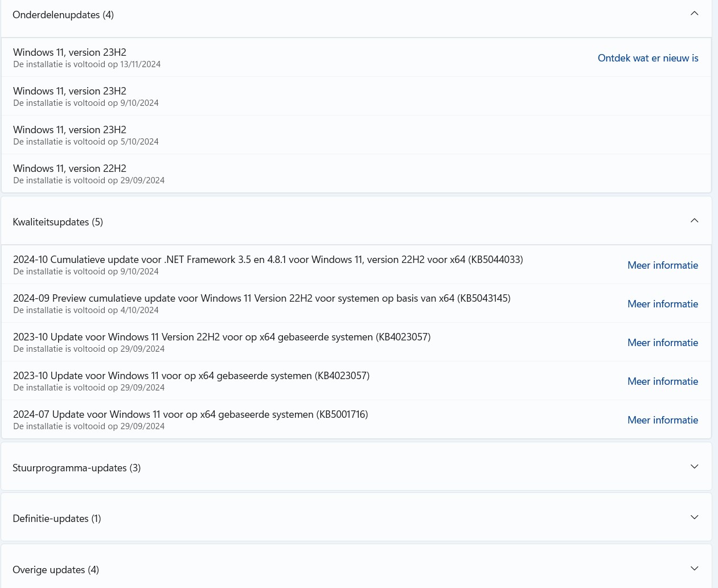Collapse the Onderdelenupdates section
Image resolution: width=718 pixels, height=588 pixels.
tap(694, 14)
